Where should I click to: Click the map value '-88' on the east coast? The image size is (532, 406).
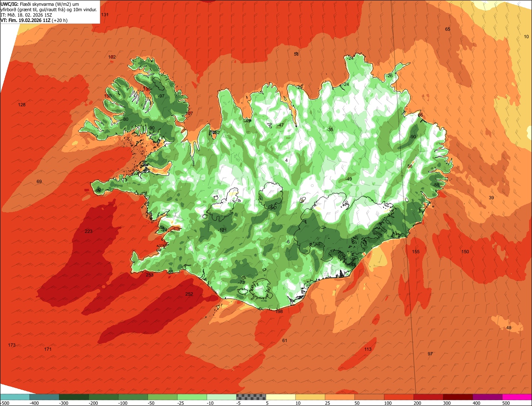(436, 185)
